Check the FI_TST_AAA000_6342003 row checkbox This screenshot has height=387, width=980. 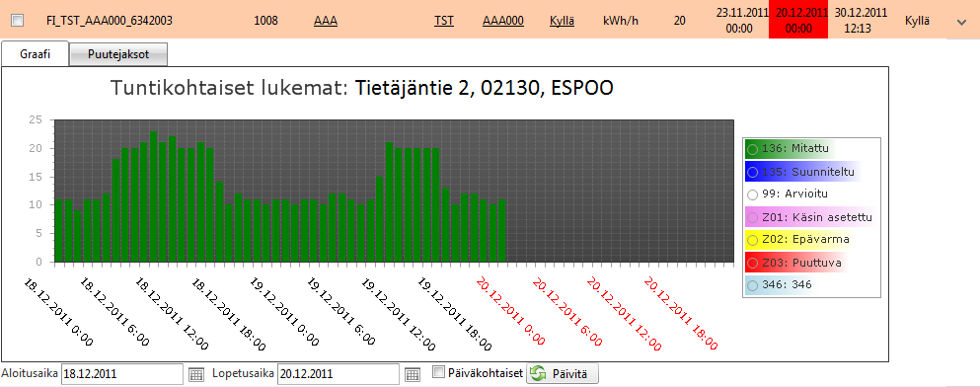(18, 21)
